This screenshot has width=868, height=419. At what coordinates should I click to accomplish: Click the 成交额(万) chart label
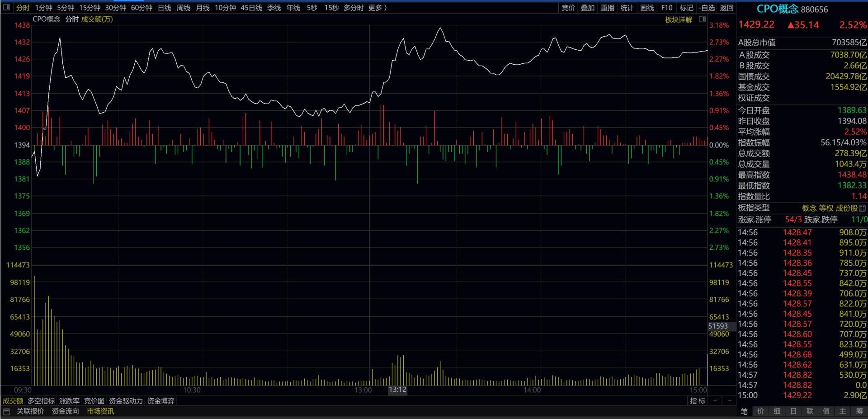coord(97,19)
